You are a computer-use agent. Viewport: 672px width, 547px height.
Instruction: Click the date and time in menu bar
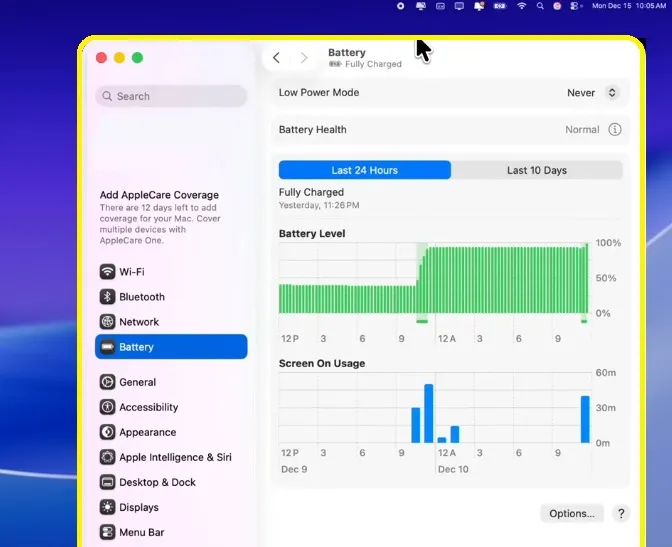(x=629, y=6)
